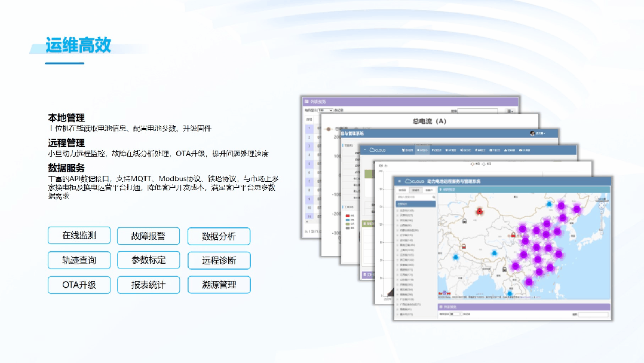Screen dimensions: 644x363
Task: Open the 轨迹查询 feature box
Action: coord(79,260)
